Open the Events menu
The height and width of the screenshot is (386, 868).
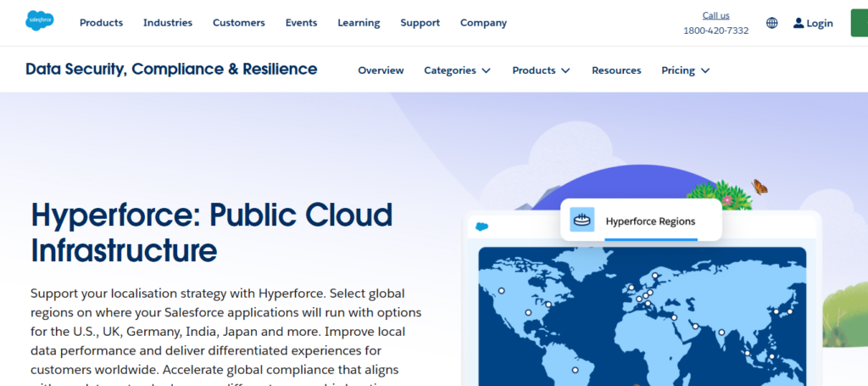click(301, 23)
